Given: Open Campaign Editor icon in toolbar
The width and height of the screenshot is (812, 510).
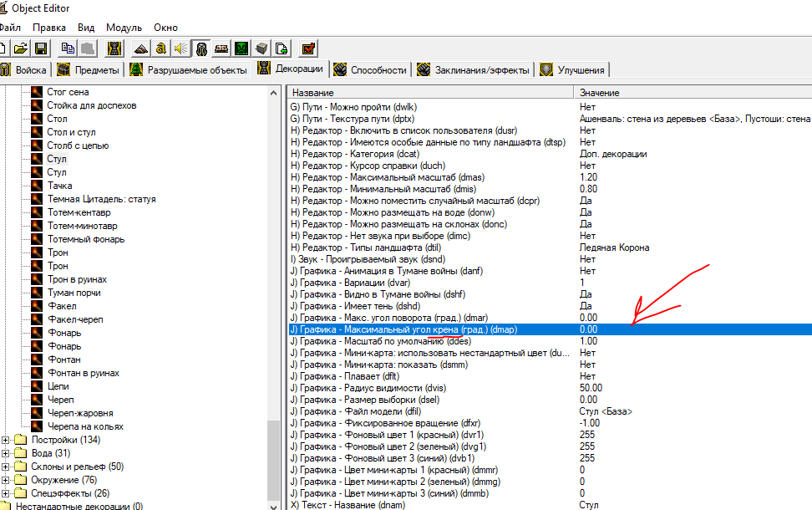Looking at the screenshot, I should (221, 48).
